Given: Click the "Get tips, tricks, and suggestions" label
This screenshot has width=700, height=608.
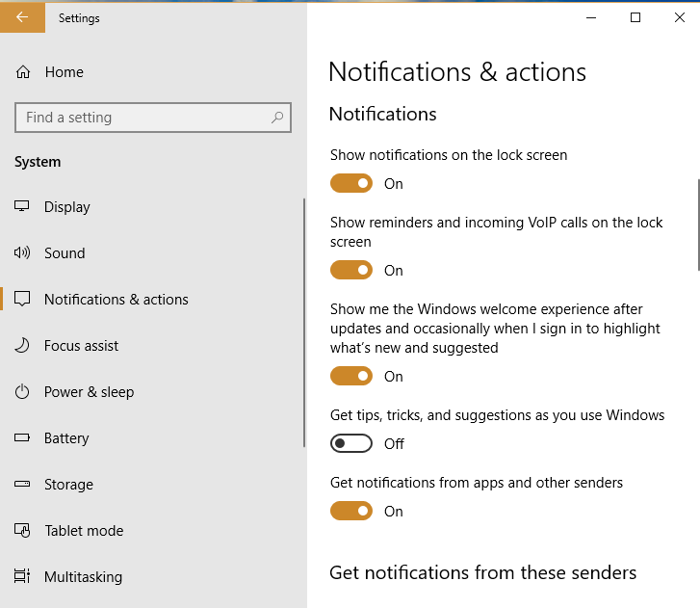Looking at the screenshot, I should (x=498, y=415).
